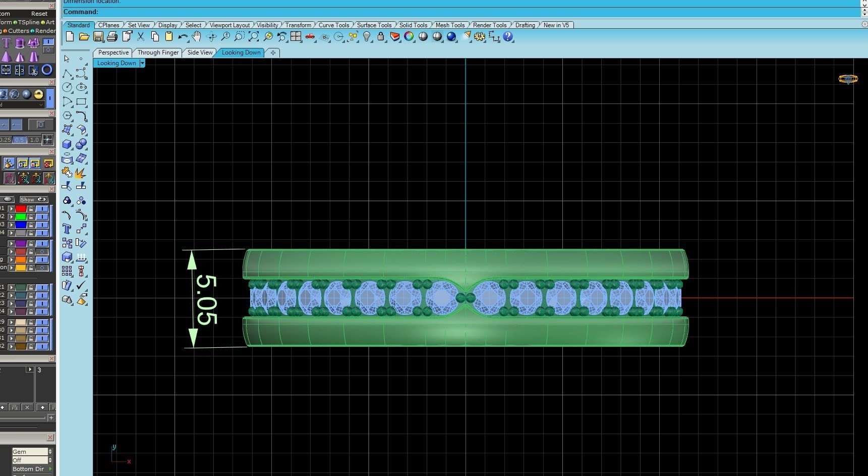Expand the green layer arrow
Image resolution: width=868 pixels, height=476 pixels.
click(11, 217)
